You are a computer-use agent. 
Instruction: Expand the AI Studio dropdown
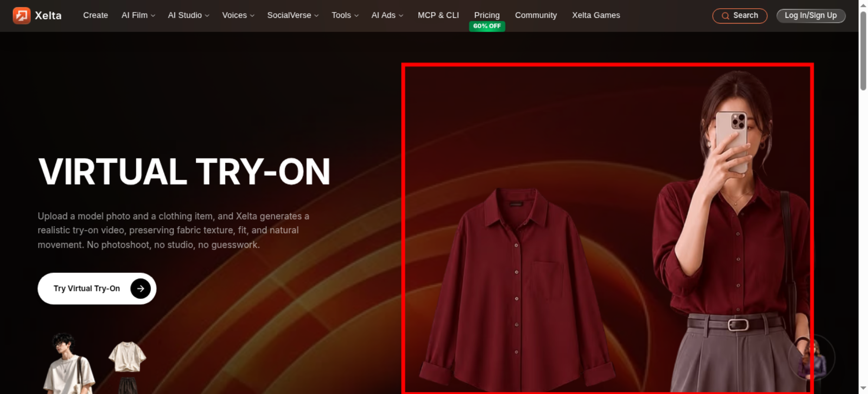point(189,15)
